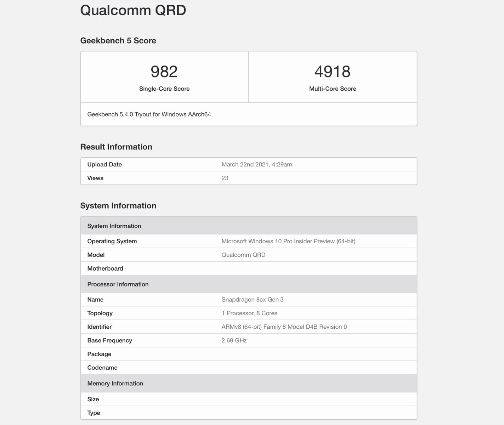Click the 2.69 GHz frequency value
The image size is (504, 425).
[x=234, y=341]
